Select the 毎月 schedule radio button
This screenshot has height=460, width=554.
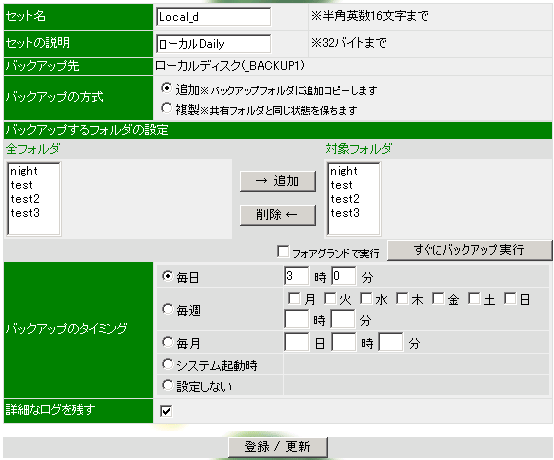pyautogui.click(x=167, y=342)
